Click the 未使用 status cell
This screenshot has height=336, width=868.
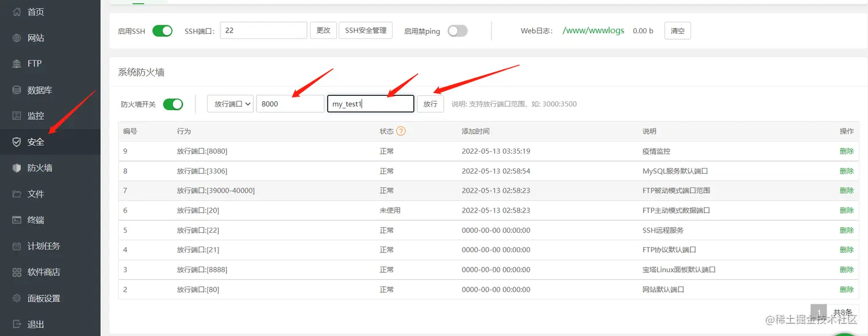(390, 210)
